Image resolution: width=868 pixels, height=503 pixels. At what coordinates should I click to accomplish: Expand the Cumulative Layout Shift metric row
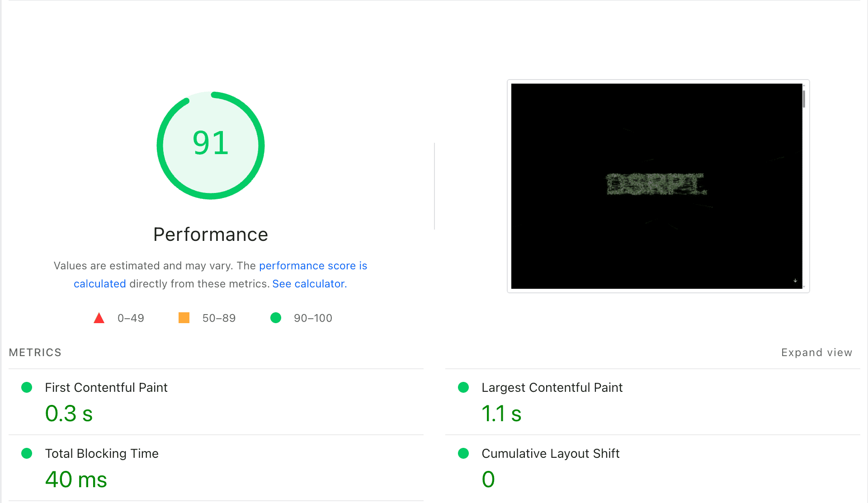550,454
